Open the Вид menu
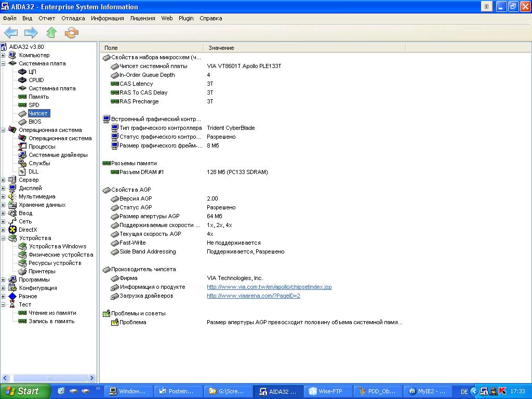This screenshot has height=399, width=532. coord(27,18)
